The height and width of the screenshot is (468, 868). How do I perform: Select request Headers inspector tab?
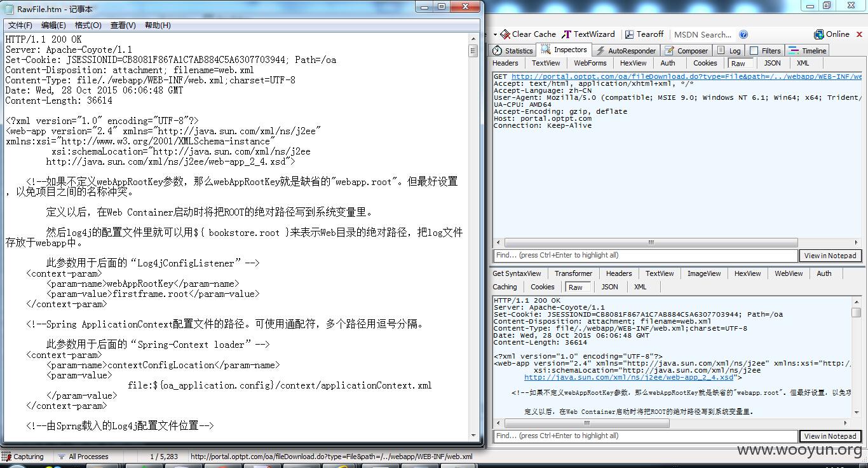(505, 63)
